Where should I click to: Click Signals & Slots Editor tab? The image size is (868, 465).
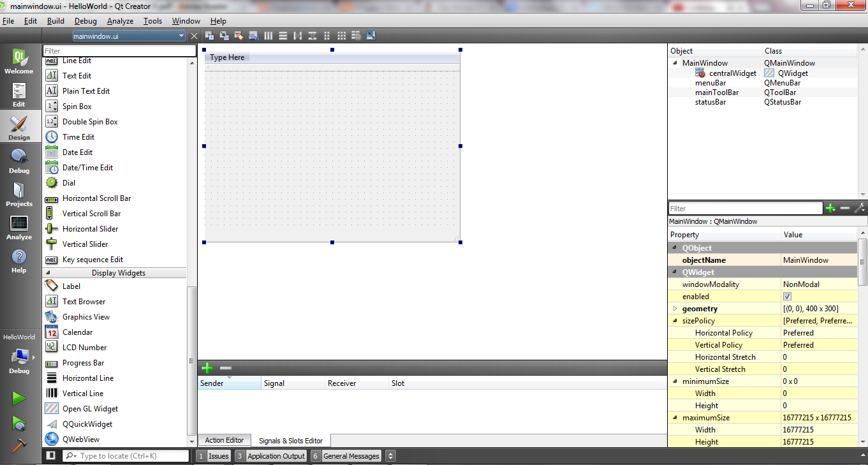tap(291, 440)
